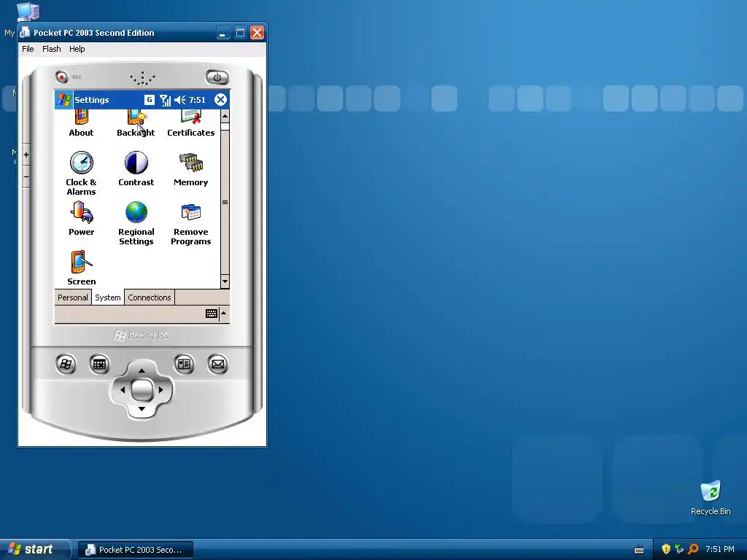This screenshot has height=560, width=747.
Task: Open the Screen settings
Action: point(81,268)
